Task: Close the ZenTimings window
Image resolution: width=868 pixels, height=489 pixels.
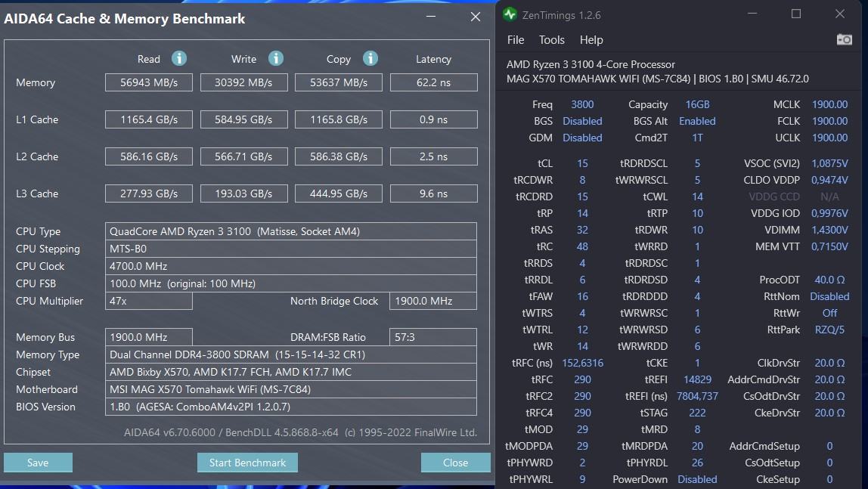Action: pos(840,14)
